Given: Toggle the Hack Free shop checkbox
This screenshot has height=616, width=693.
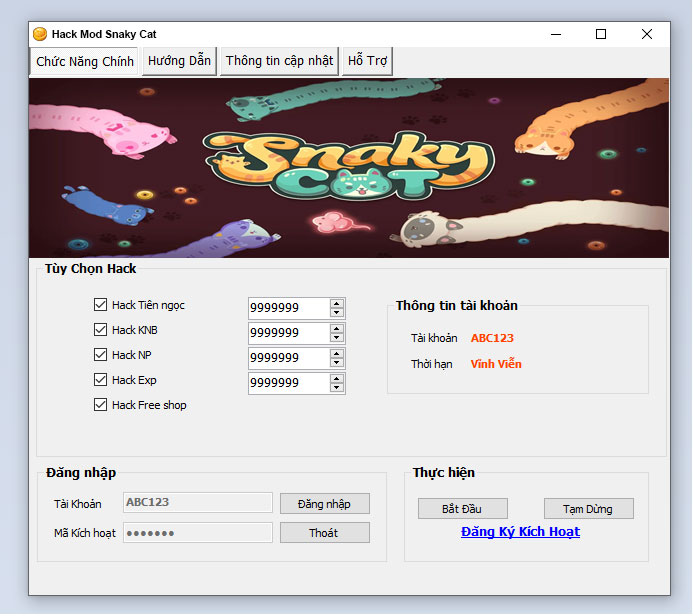Looking at the screenshot, I should coord(100,405).
